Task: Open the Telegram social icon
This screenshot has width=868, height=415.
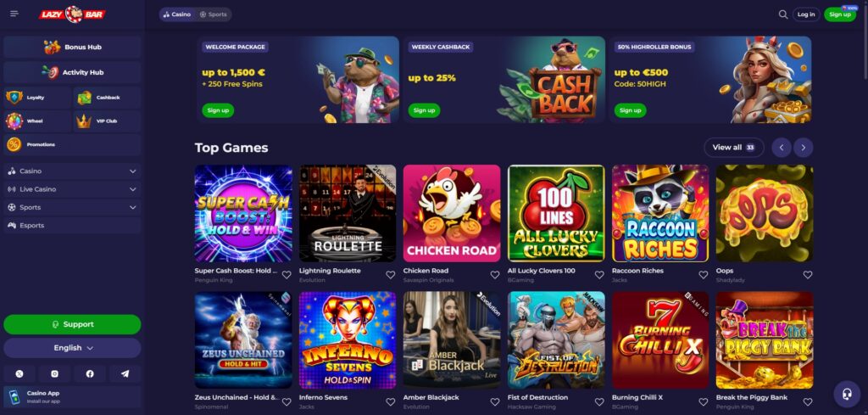Action: tap(125, 374)
